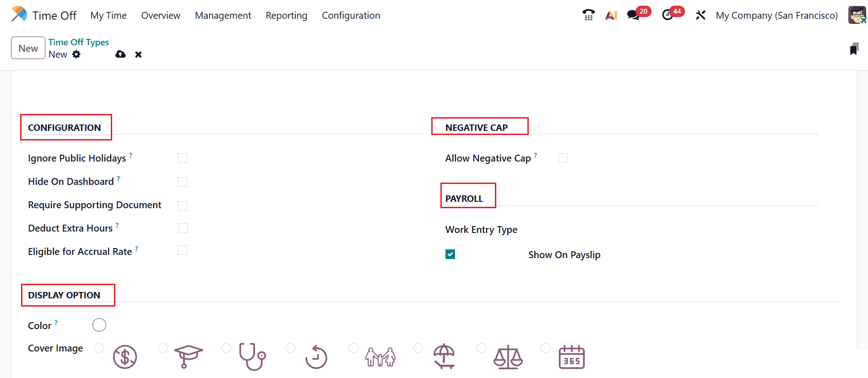This screenshot has height=378, width=868.
Task: Select radio button for 365 calendar image
Action: (546, 348)
